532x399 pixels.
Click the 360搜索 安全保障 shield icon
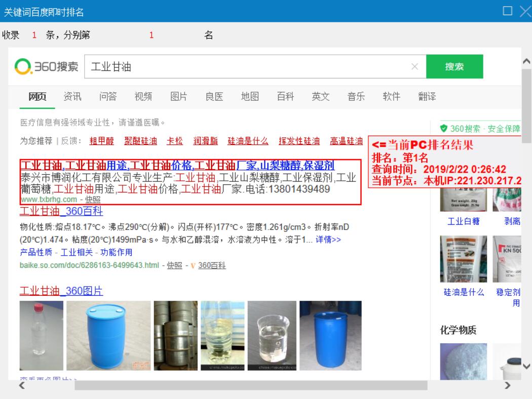443,129
